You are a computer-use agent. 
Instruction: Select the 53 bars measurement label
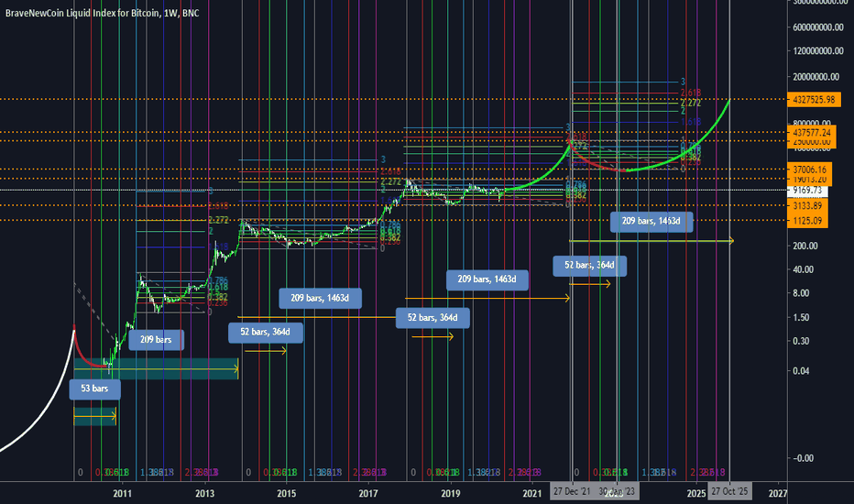[94, 389]
